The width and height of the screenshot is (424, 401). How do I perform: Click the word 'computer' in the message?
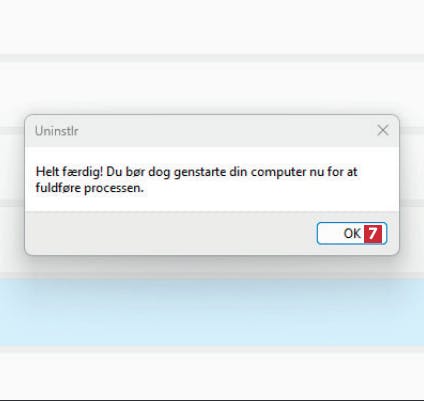(x=279, y=172)
